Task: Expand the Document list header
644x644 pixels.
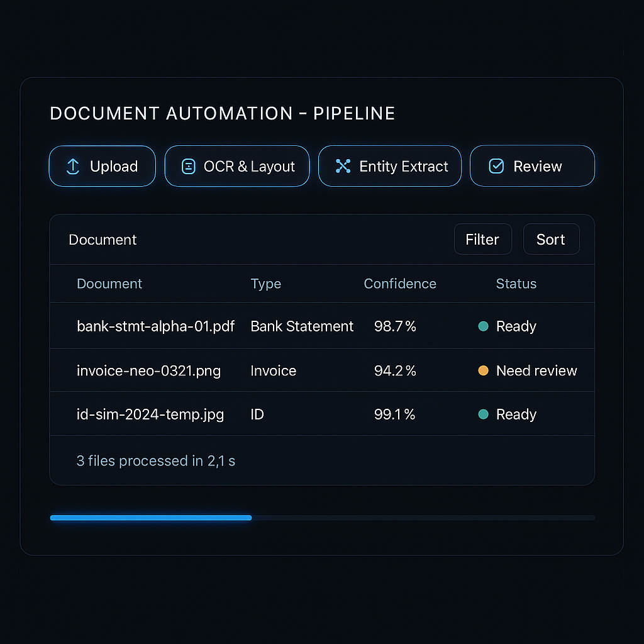Action: pyautogui.click(x=103, y=240)
